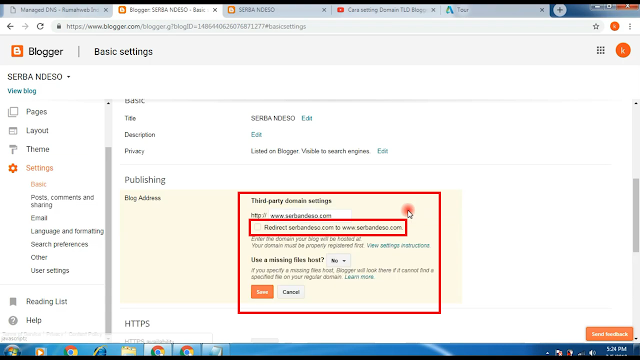Launch the media player taskbar icon
Viewport: 640px width, 360px height.
(40, 351)
